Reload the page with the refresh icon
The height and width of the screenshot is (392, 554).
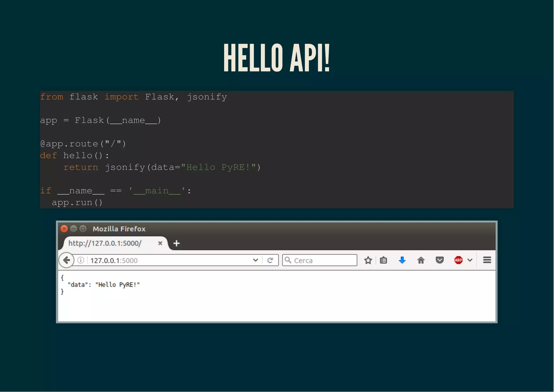pyautogui.click(x=270, y=260)
